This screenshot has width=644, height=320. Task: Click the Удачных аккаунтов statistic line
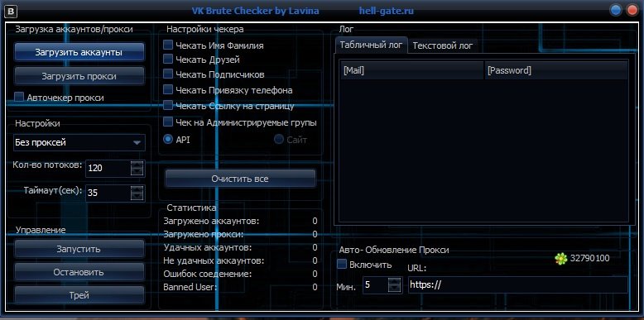click(240, 247)
